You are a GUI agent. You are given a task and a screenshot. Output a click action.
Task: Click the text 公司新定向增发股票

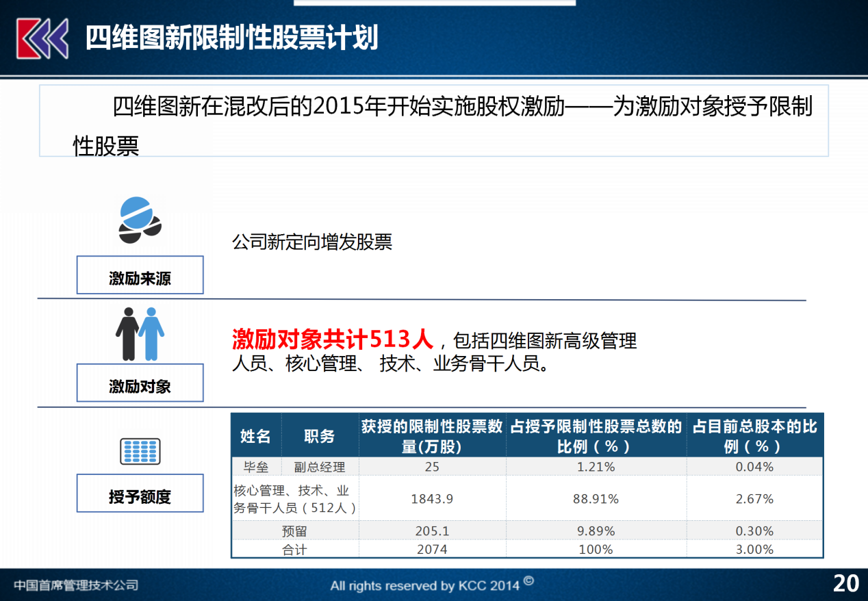click(312, 242)
